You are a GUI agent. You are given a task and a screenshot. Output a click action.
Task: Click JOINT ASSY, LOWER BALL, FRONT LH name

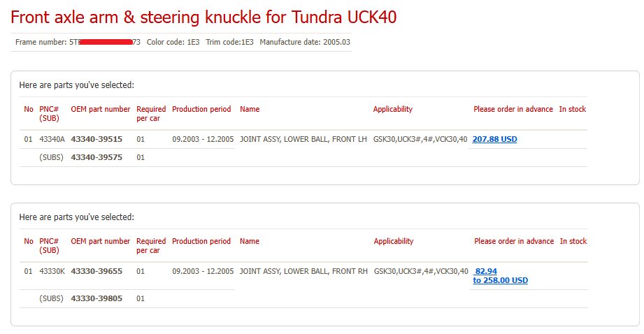pos(303,139)
